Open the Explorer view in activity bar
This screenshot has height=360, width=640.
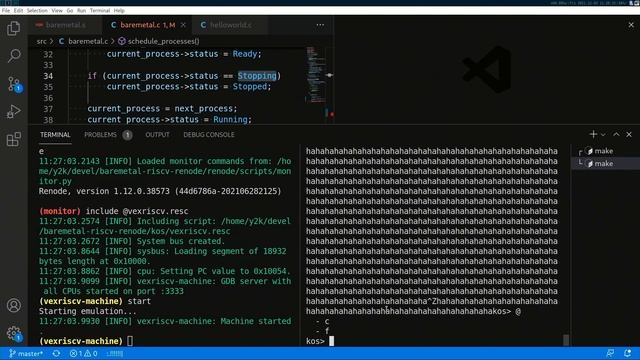point(13,29)
